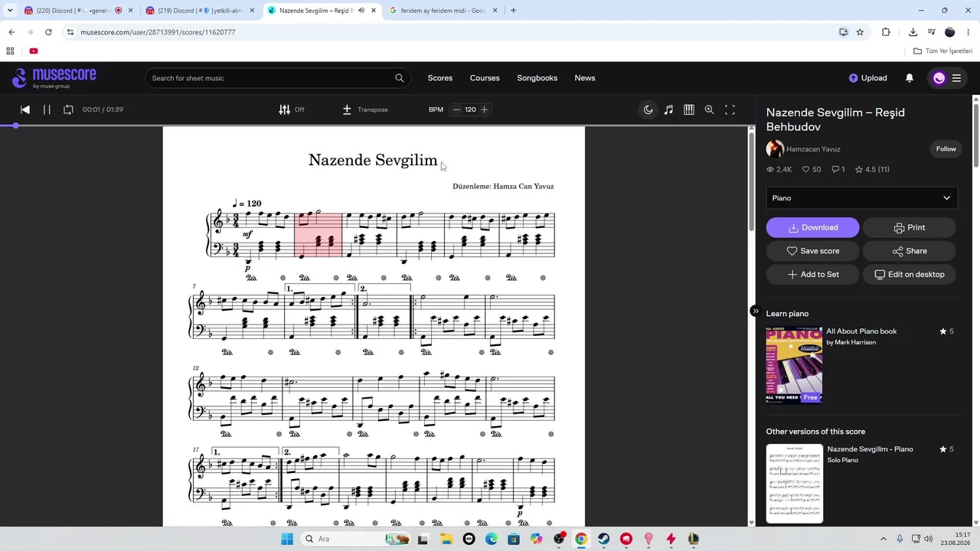Toggle dark mode moon icon
This screenshot has width=980, height=551.
[648, 109]
